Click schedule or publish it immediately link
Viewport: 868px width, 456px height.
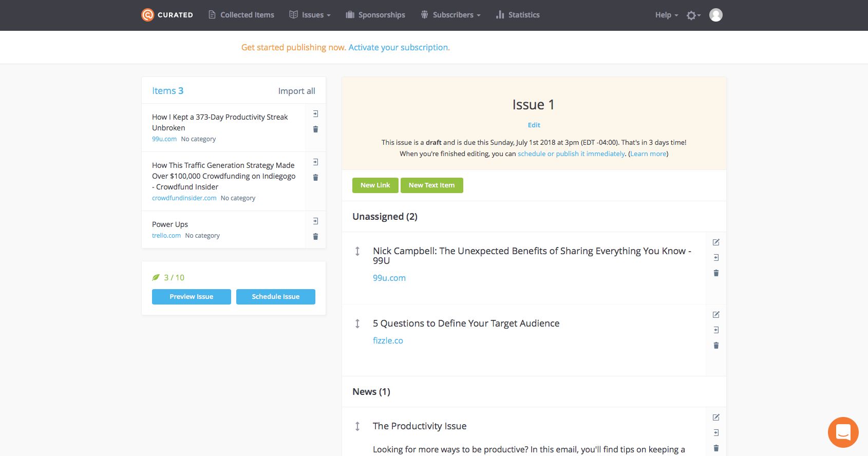click(571, 154)
